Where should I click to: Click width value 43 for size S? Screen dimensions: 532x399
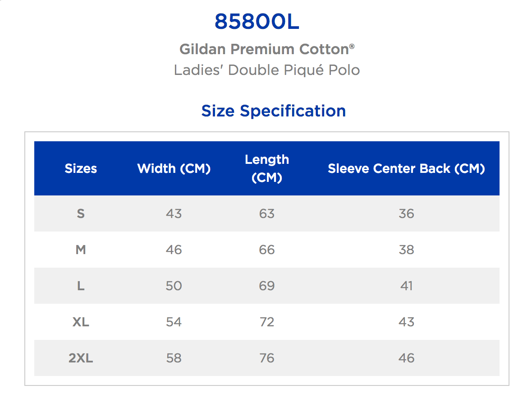(x=174, y=213)
